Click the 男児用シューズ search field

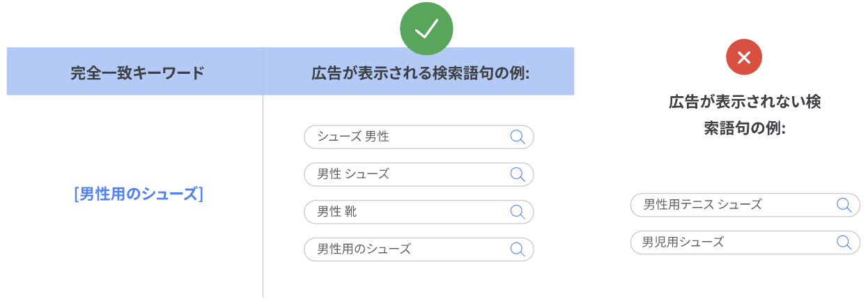(745, 242)
